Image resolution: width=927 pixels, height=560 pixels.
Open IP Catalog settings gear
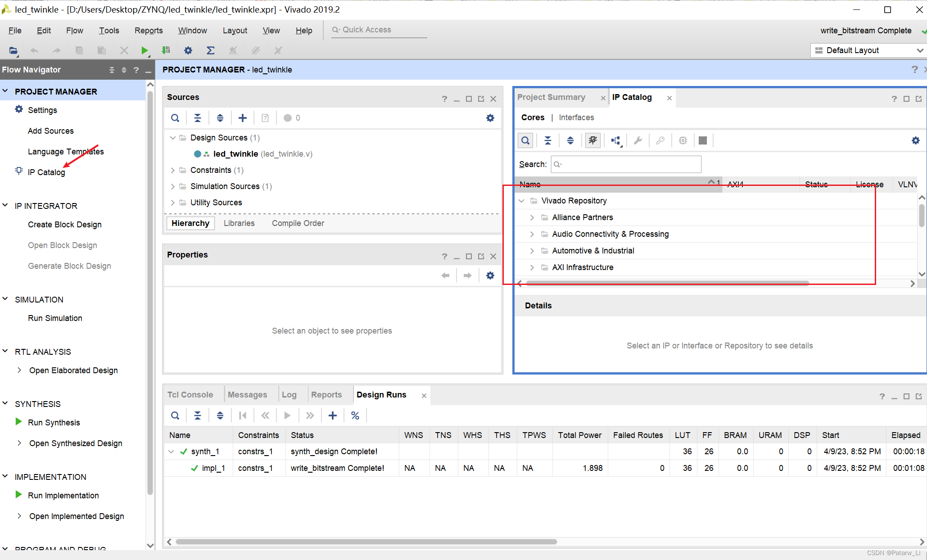click(x=915, y=140)
